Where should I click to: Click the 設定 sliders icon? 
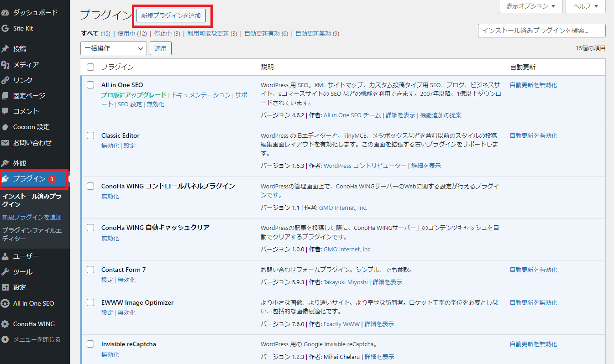click(x=5, y=287)
